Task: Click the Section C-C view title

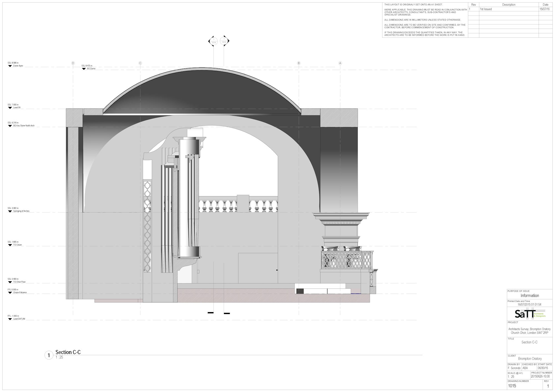Action: (x=68, y=352)
